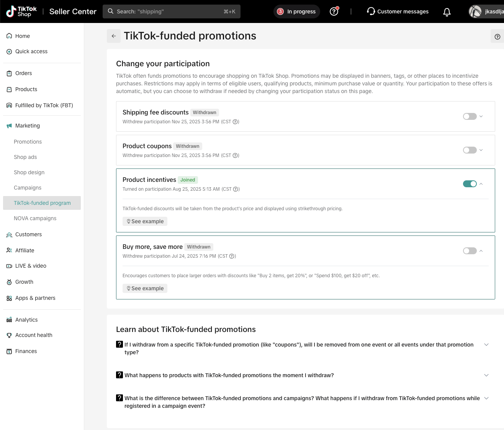The width and height of the screenshot is (504, 430).
Task: Click See example under Product incentives
Action: 145,221
